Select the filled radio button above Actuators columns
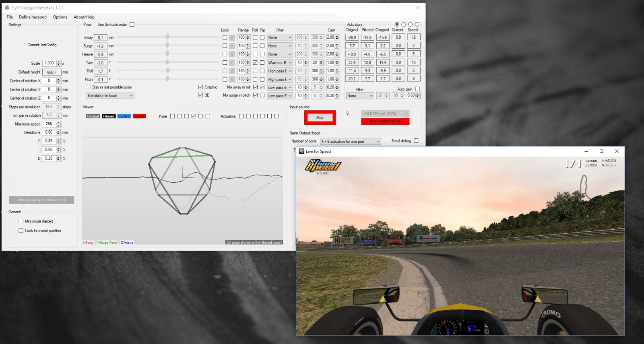The width and height of the screenshot is (644, 344). 397,25
